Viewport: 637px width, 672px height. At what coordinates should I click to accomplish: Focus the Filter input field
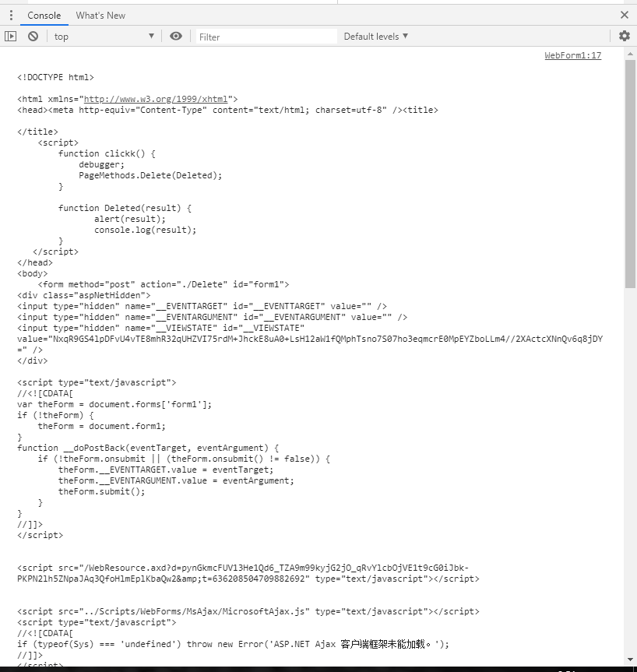tap(266, 37)
